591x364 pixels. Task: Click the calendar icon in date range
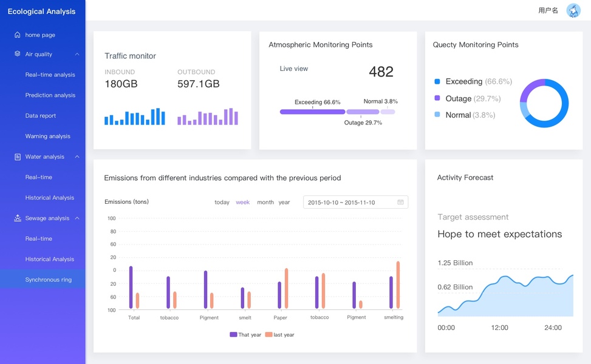(x=400, y=202)
